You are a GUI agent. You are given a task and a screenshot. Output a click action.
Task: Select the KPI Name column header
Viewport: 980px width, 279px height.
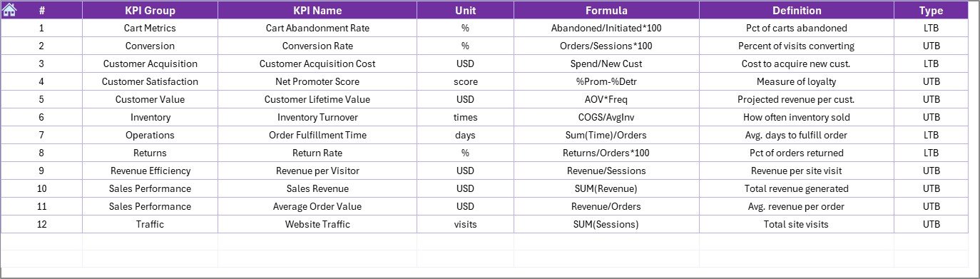tap(317, 11)
